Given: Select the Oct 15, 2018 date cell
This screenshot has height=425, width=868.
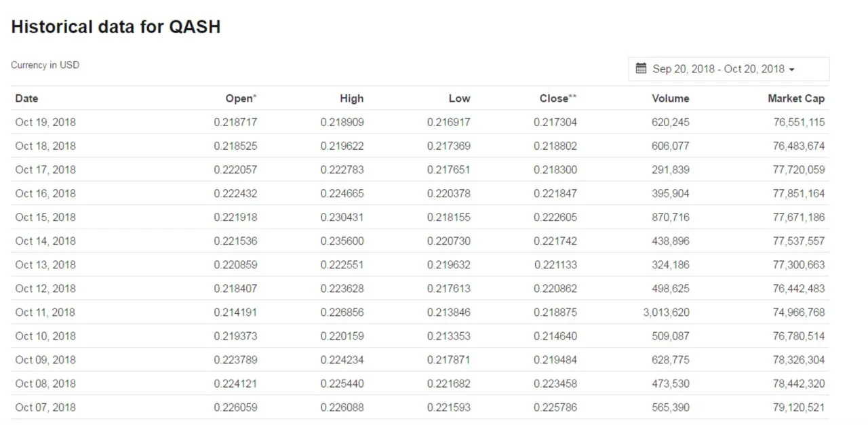Looking at the screenshot, I should (45, 218).
